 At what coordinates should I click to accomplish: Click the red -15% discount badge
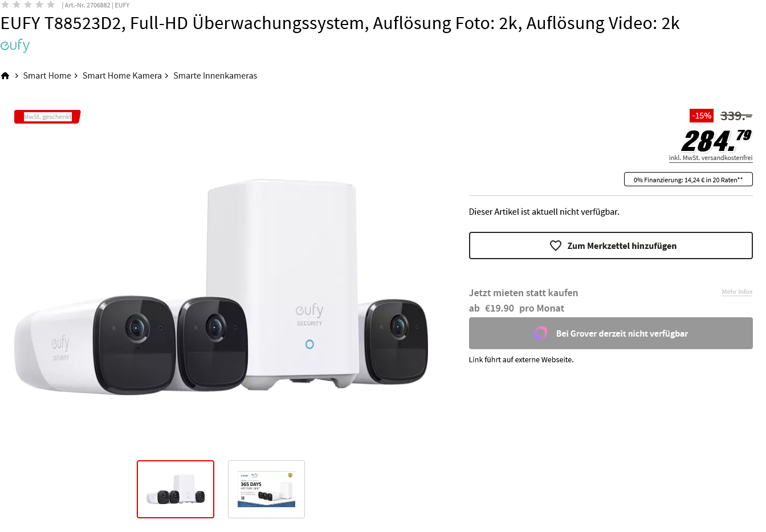pos(702,116)
